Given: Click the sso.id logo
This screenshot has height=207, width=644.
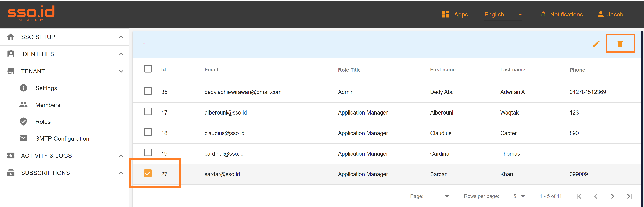Looking at the screenshot, I should click(31, 13).
